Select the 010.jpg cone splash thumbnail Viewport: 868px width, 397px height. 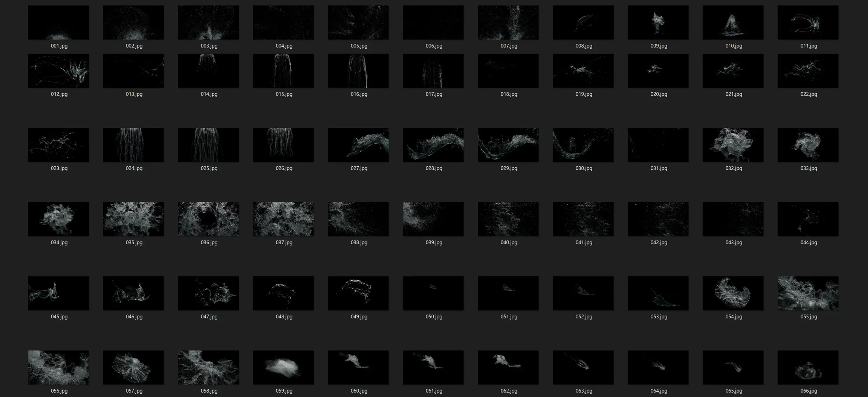coord(733,22)
